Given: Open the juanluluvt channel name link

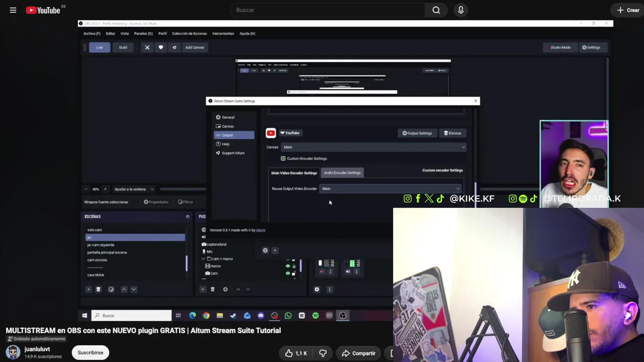Looking at the screenshot, I should (37, 349).
